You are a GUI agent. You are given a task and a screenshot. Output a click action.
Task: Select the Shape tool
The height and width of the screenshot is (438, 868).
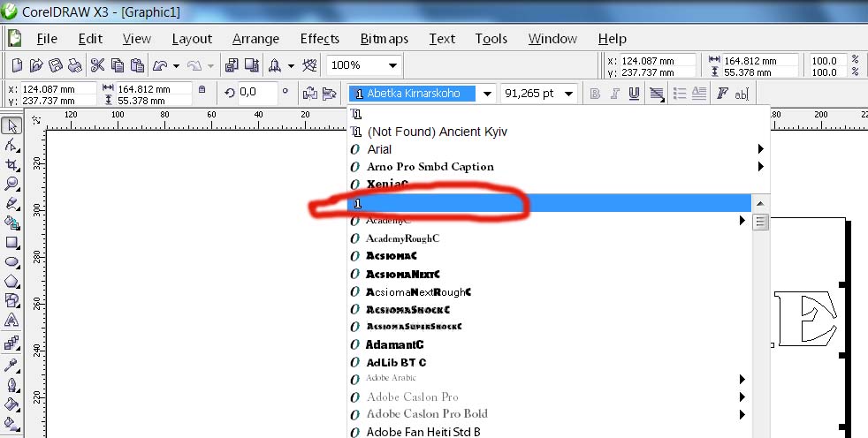coord(11,146)
